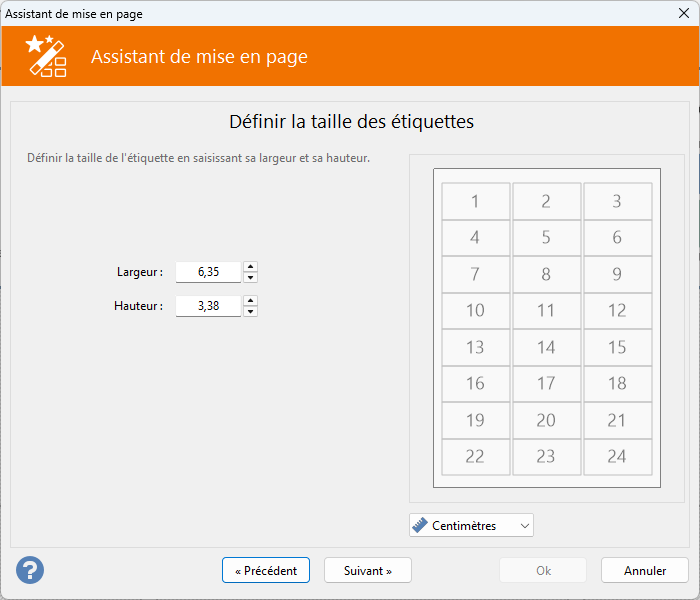Expand the unit list using the chevron arrow
The width and height of the screenshot is (700, 600).
coord(525,525)
